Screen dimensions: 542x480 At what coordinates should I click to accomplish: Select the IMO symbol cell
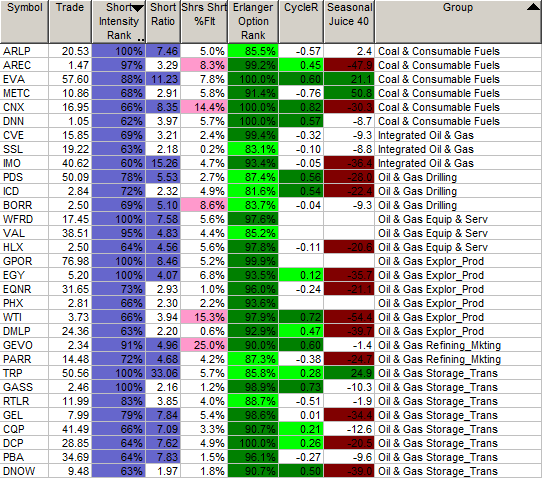[24, 163]
